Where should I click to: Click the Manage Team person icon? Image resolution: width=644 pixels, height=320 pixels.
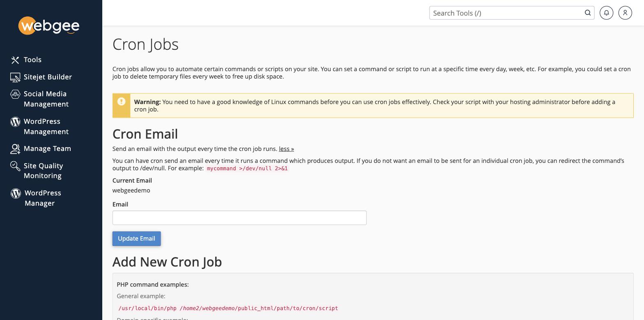(15, 149)
